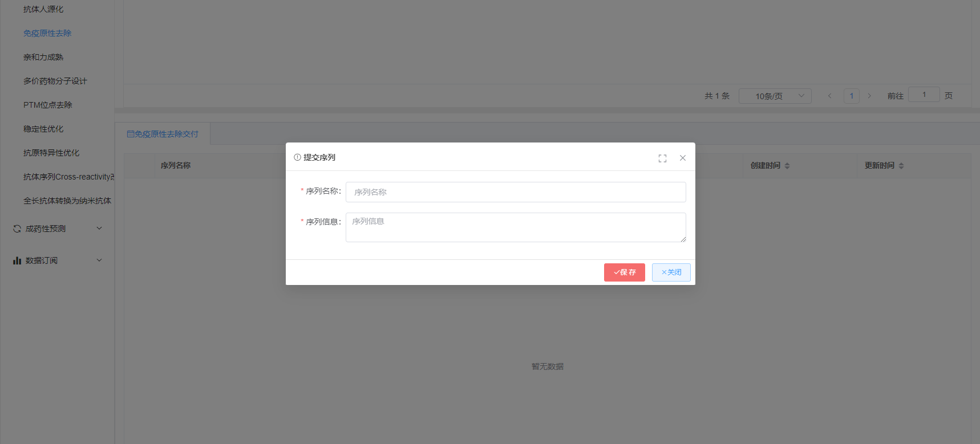Click the 序列名称 column header
This screenshot has width=980, height=444.
click(x=176, y=166)
